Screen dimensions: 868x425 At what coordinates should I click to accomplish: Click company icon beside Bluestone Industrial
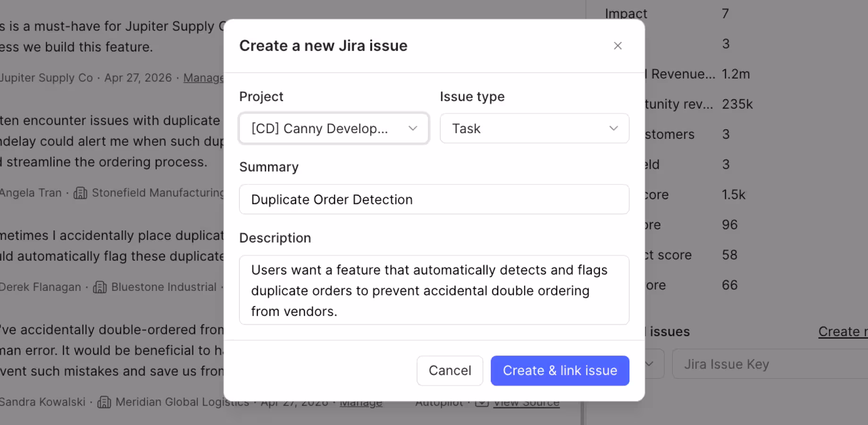click(x=100, y=287)
